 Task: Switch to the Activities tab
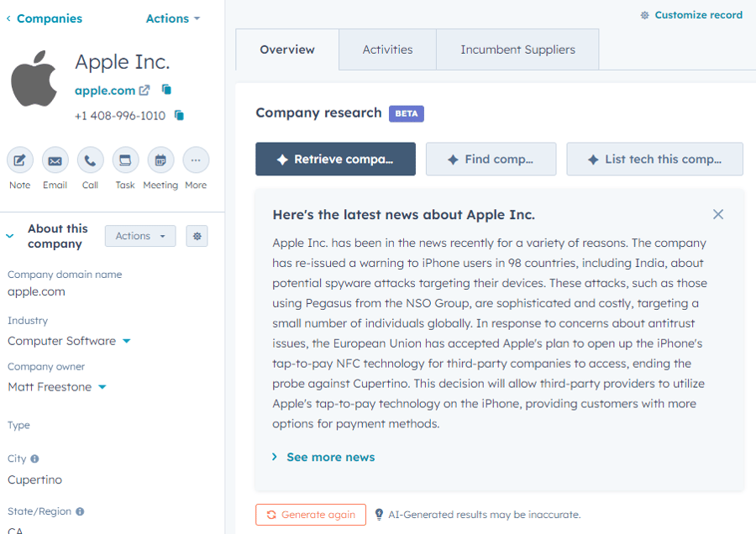point(387,50)
